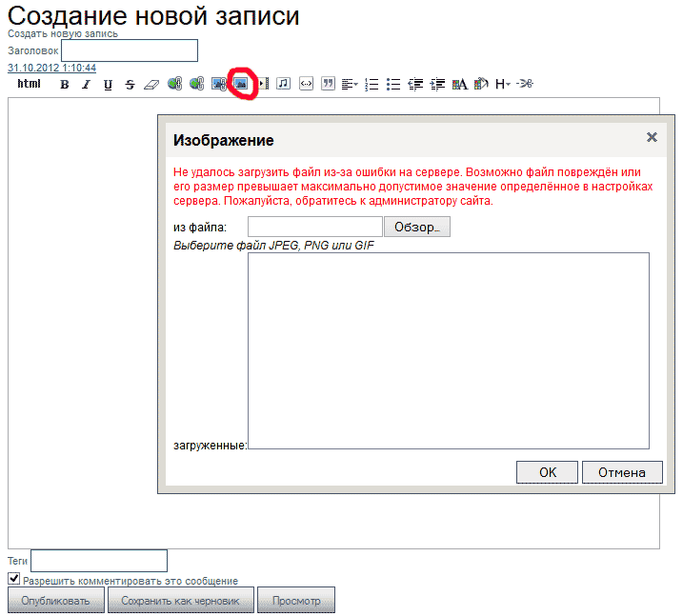Open the date link 31.10.2012 1:10:44
The image size is (683, 616).
(x=51, y=69)
